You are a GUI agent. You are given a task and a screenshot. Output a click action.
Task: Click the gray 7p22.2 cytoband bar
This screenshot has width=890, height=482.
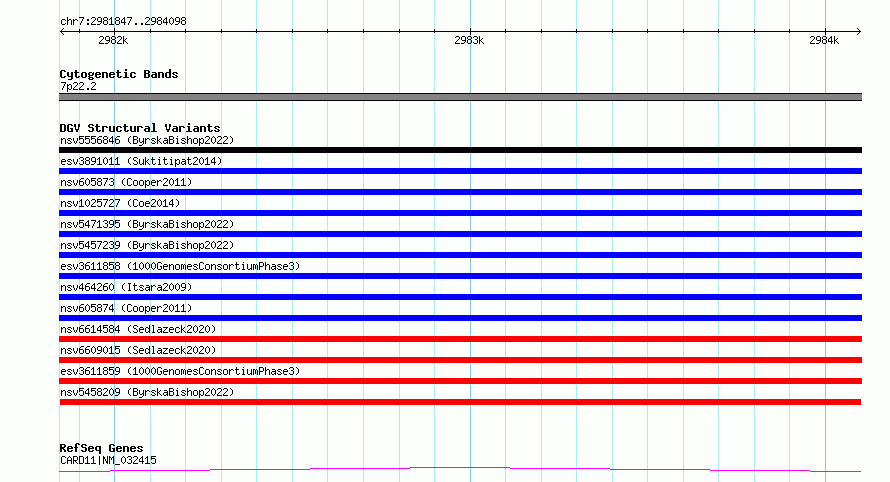click(x=460, y=97)
